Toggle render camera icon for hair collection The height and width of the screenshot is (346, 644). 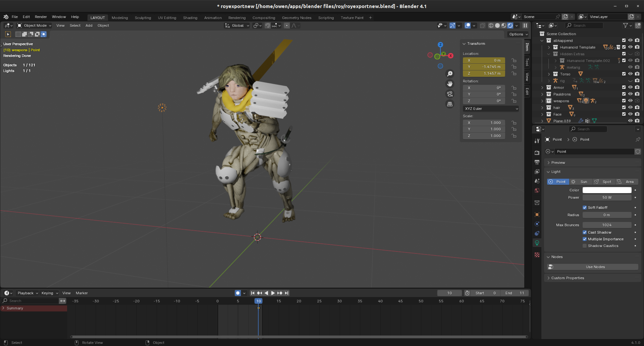click(637, 107)
